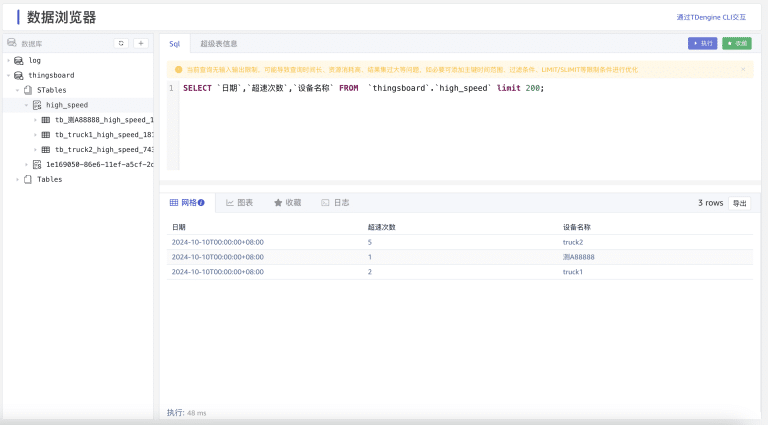Switch to the 超级表信息 tab
This screenshot has width=768, height=425.
click(218, 44)
